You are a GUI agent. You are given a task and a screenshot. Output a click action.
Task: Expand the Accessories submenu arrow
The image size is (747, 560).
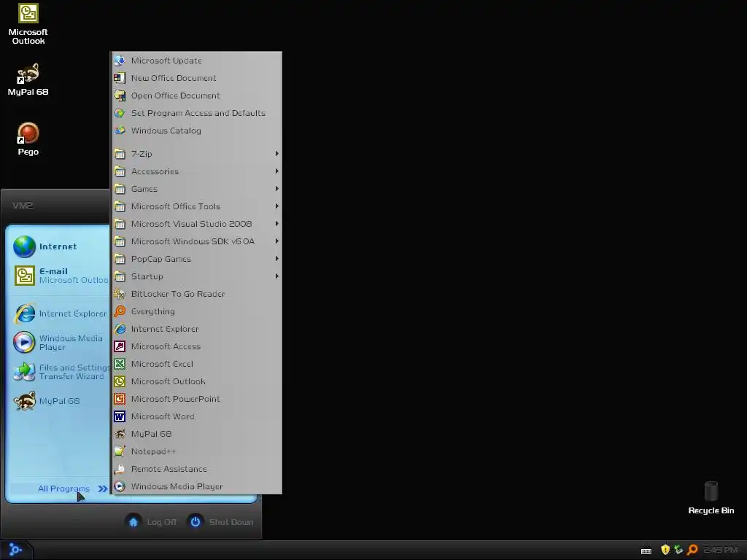[x=276, y=171]
